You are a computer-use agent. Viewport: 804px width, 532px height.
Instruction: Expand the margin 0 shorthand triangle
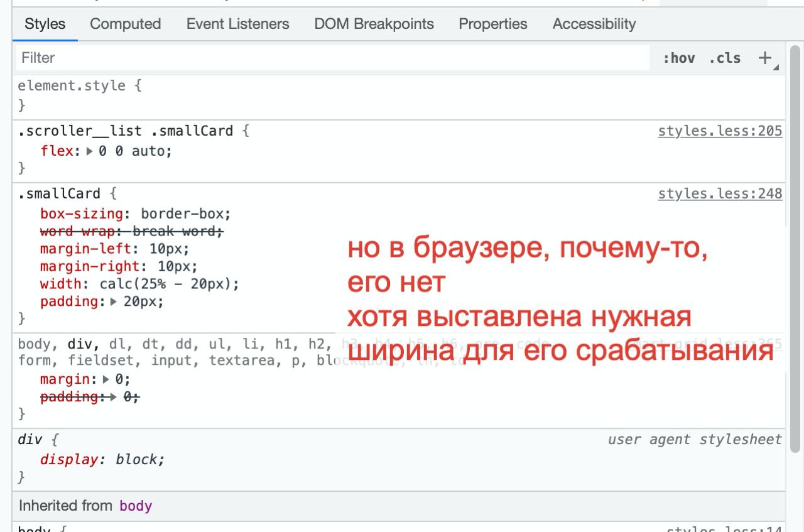click(105, 379)
